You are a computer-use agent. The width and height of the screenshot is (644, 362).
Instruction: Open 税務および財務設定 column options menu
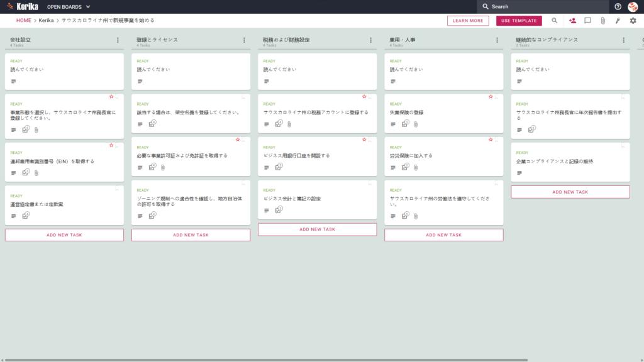pos(370,40)
